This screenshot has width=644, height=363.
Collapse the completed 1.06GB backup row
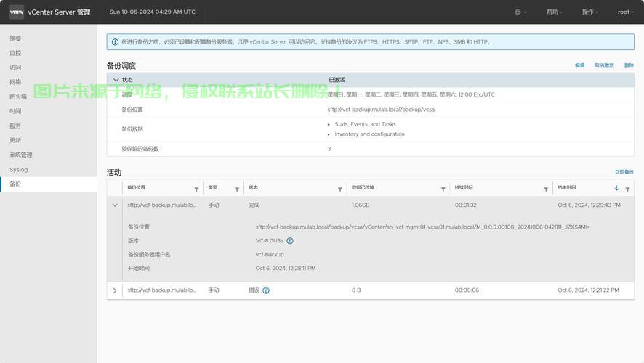[115, 205]
